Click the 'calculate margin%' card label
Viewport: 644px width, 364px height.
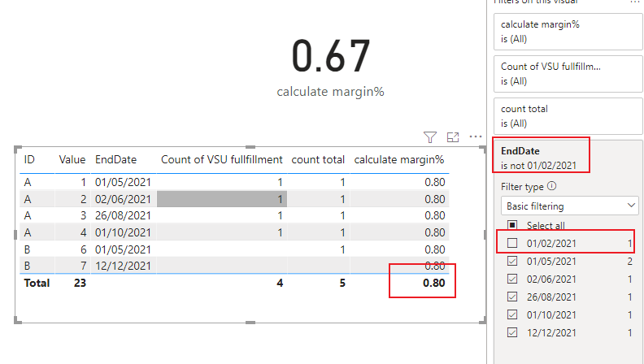click(331, 92)
